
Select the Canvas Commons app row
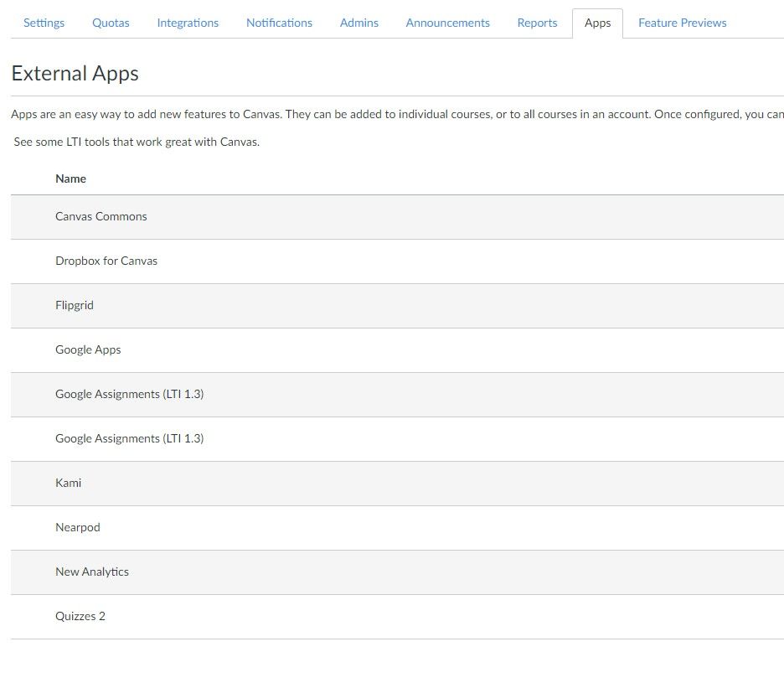tap(101, 216)
